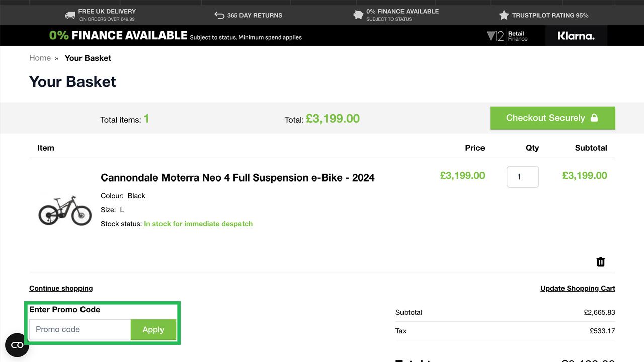Go to Home breadcrumb link
The width and height of the screenshot is (644, 362).
[x=40, y=58]
